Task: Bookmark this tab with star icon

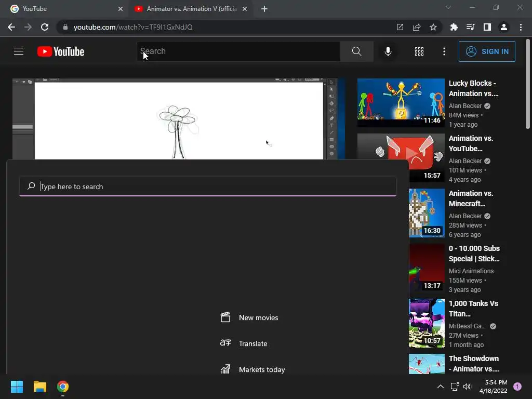Action: coord(433,27)
